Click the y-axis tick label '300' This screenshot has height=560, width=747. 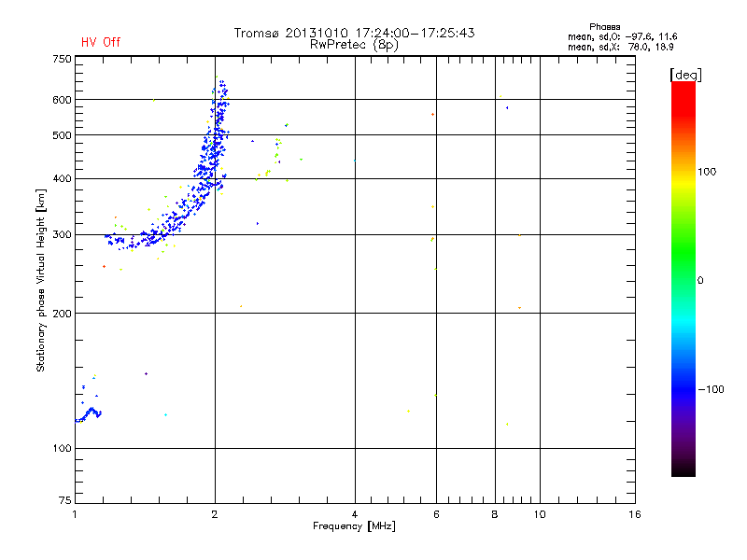62,235
